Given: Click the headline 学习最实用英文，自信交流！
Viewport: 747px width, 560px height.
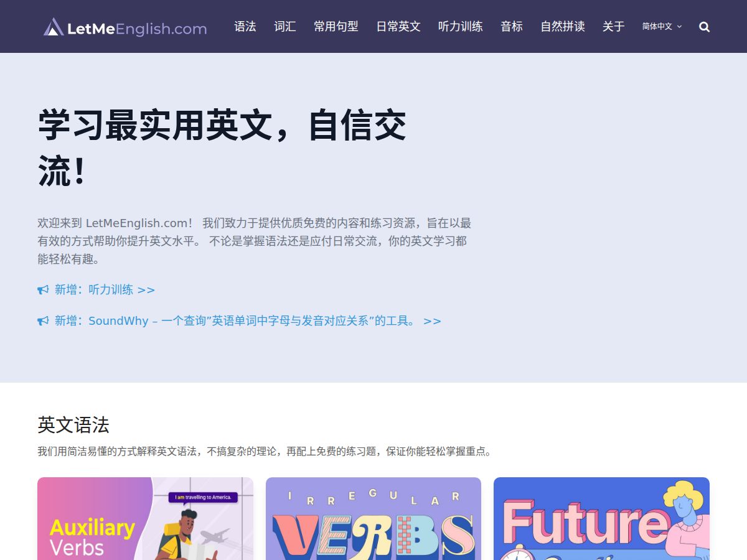Looking at the screenshot, I should tap(222, 149).
